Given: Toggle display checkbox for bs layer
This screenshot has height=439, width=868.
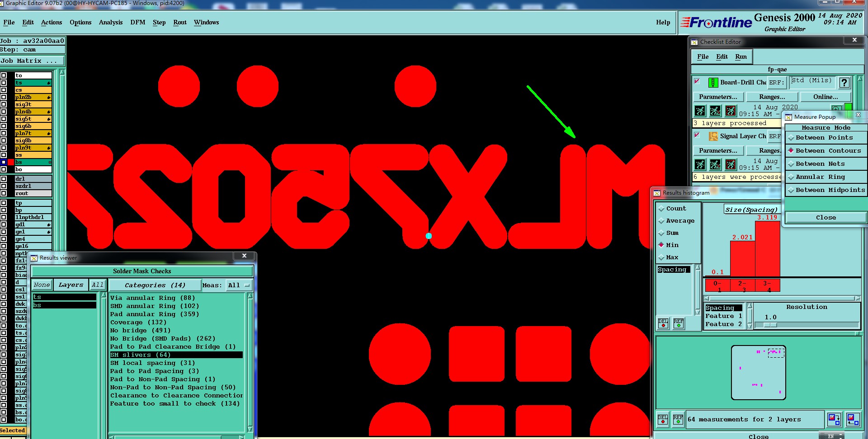Looking at the screenshot, I should pyautogui.click(x=4, y=162).
